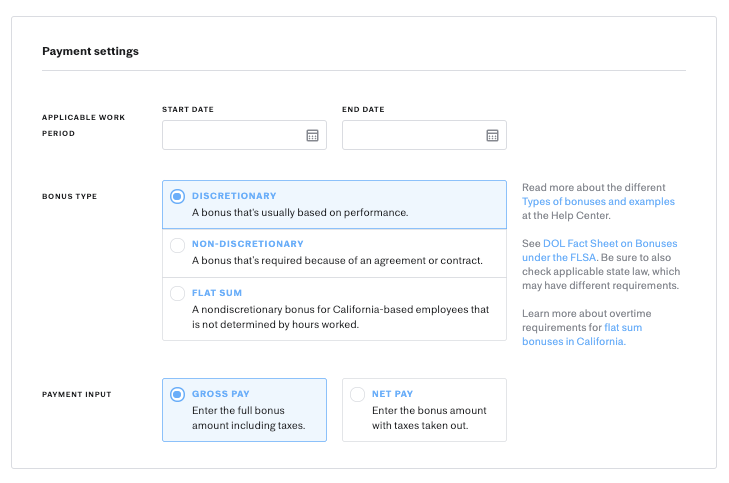This screenshot has height=483, width=729.
Task: Open Types of bonuses and examples link
Action: [x=598, y=201]
